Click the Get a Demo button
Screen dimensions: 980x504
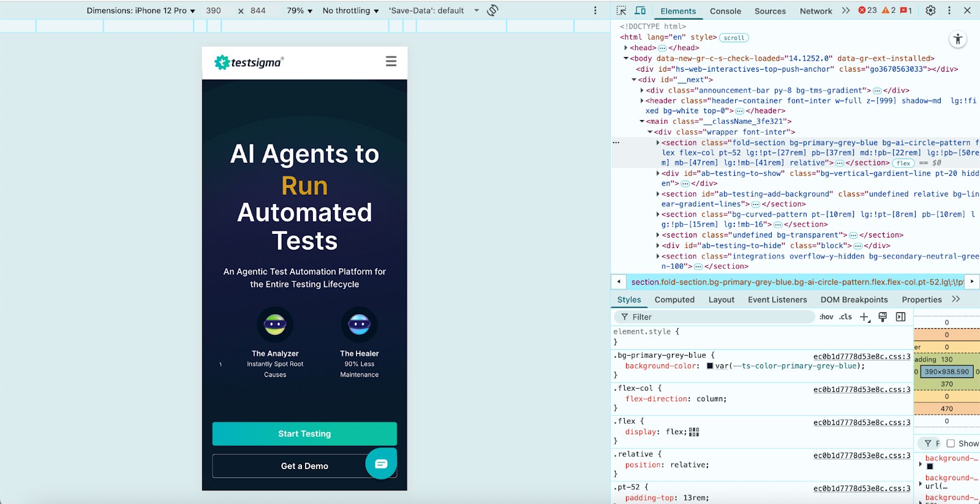304,466
